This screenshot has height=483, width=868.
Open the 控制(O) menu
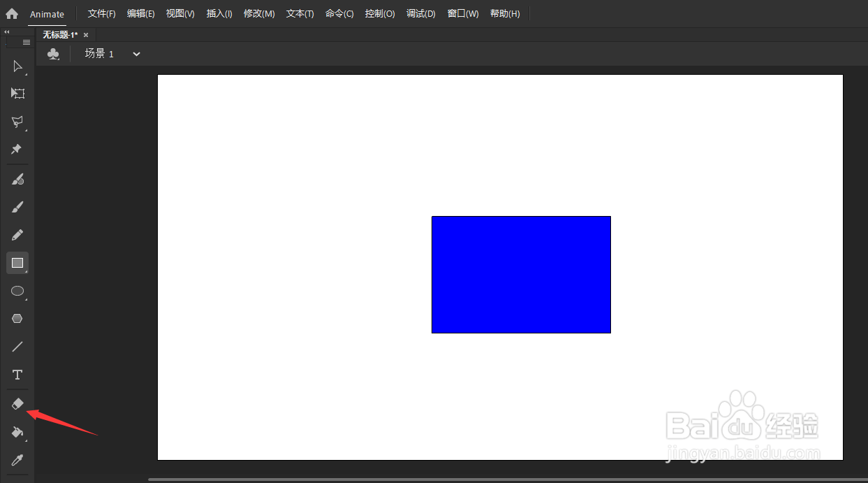380,14
